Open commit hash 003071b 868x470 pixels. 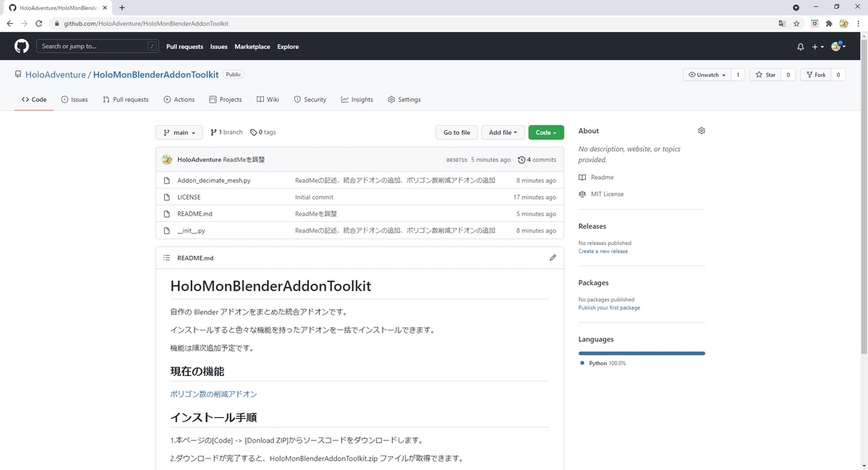tap(456, 160)
